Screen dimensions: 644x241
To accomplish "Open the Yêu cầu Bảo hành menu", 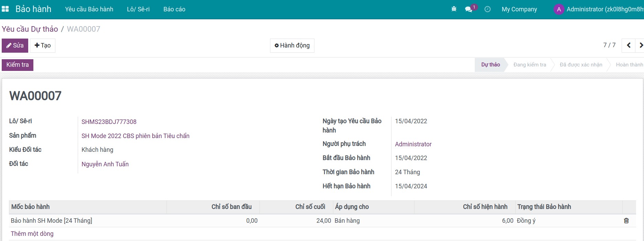I will click(x=89, y=9).
